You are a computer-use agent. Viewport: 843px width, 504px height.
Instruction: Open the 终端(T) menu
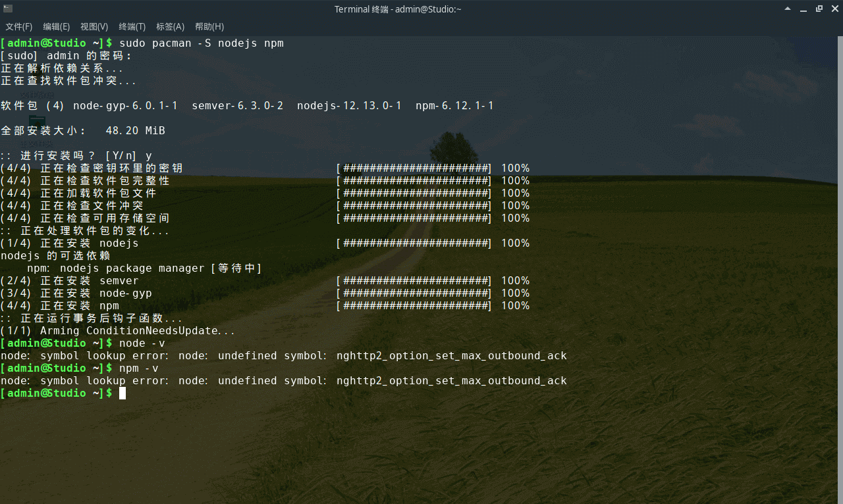coord(131,26)
